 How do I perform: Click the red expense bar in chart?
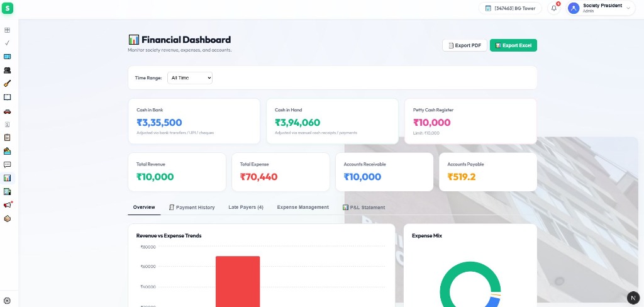238,281
